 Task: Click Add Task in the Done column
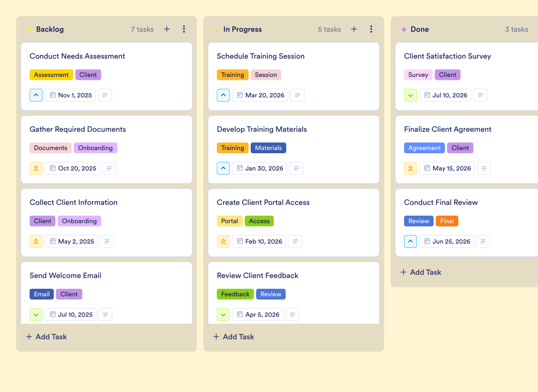[x=420, y=272]
